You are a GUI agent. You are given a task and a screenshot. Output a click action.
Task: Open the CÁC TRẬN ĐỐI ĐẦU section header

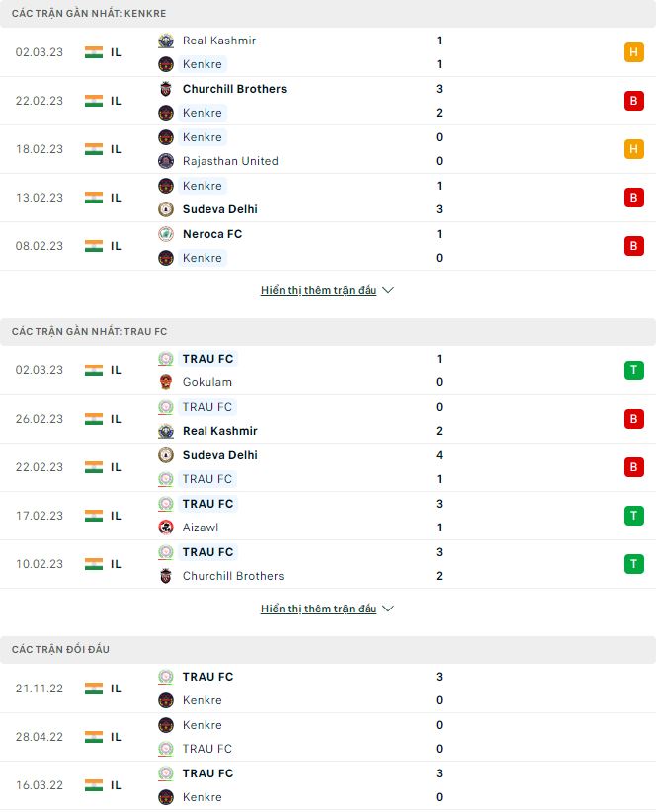pyautogui.click(x=59, y=650)
